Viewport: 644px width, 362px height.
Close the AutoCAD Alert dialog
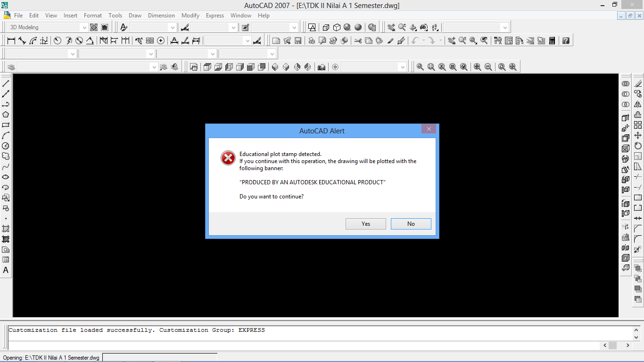tap(429, 129)
